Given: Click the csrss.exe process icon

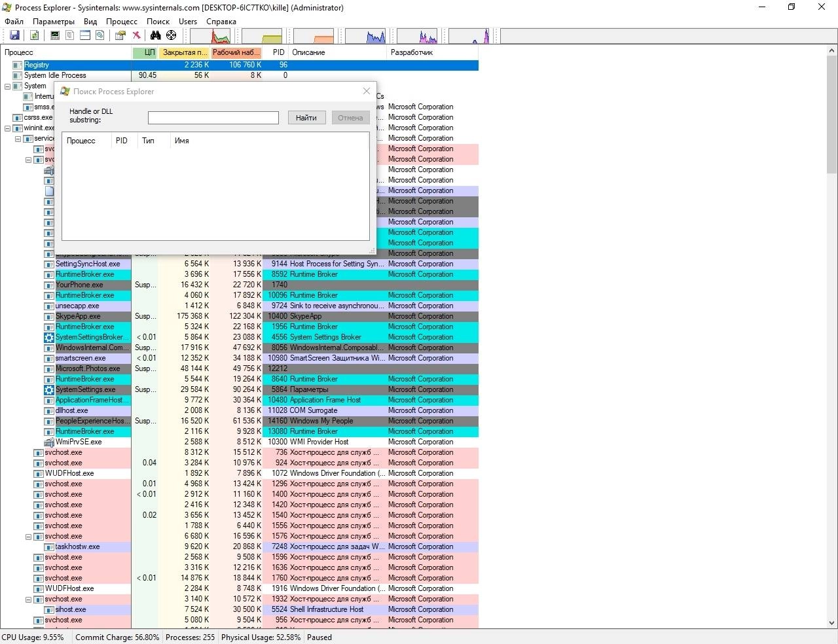Looking at the screenshot, I should 18,117.
